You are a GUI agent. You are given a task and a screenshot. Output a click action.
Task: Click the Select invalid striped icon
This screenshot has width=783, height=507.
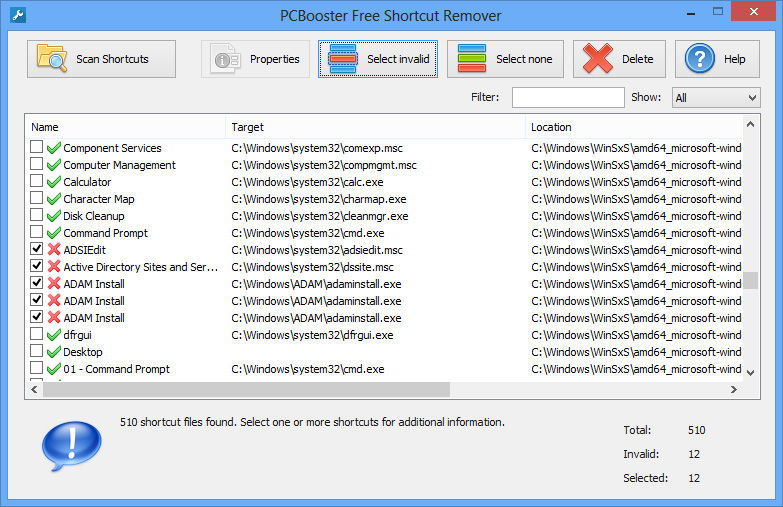click(x=343, y=59)
